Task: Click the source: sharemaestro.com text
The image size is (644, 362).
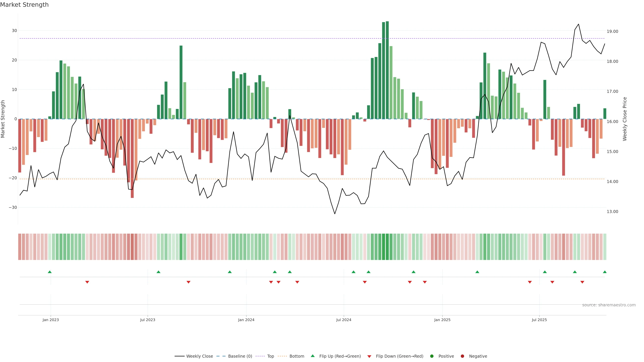Action: coord(609,305)
